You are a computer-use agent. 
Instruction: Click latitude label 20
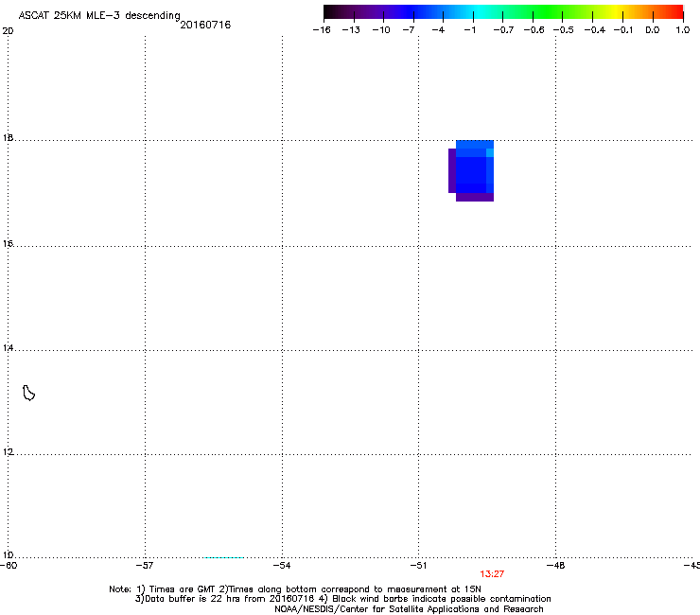(8, 31)
